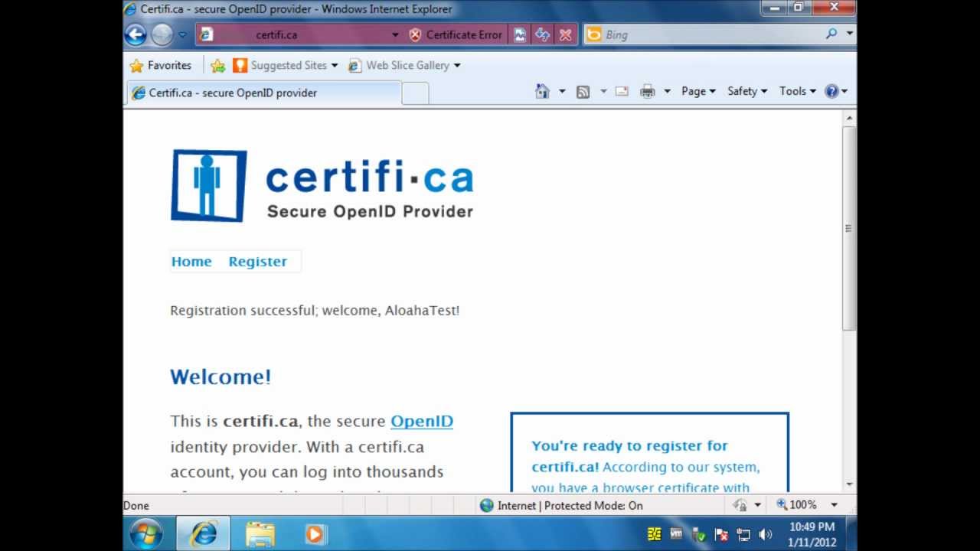980x551 pixels.
Task: Click the Home page icon
Action: tap(542, 91)
